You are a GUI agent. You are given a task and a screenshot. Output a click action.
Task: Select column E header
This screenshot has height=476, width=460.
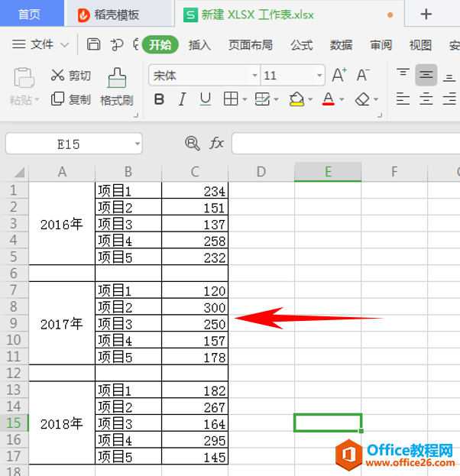pos(328,172)
